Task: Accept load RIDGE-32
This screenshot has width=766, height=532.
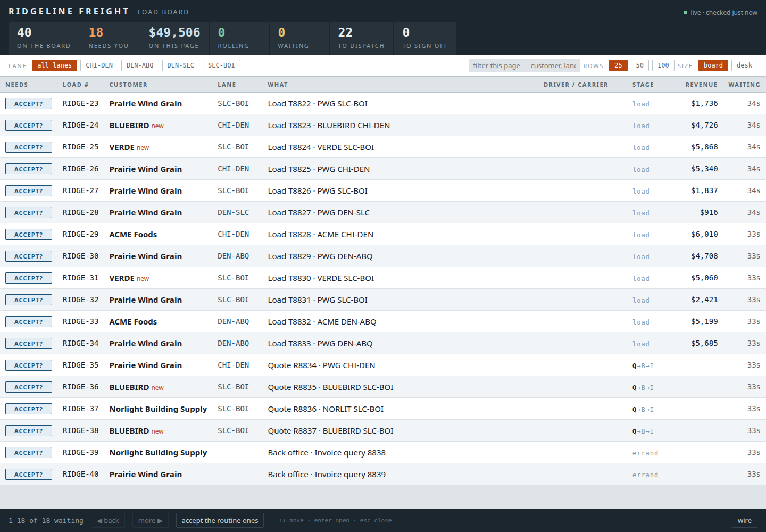Action: point(29,300)
